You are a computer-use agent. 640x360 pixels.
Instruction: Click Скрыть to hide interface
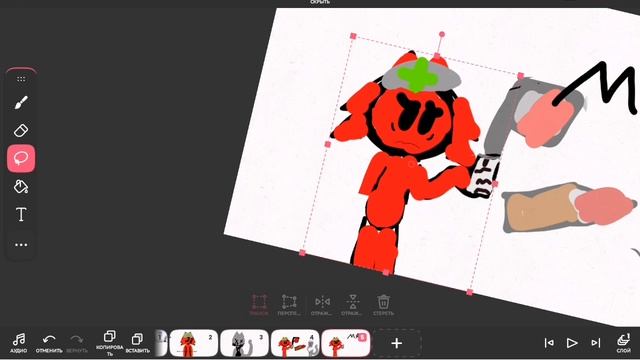click(320, 2)
